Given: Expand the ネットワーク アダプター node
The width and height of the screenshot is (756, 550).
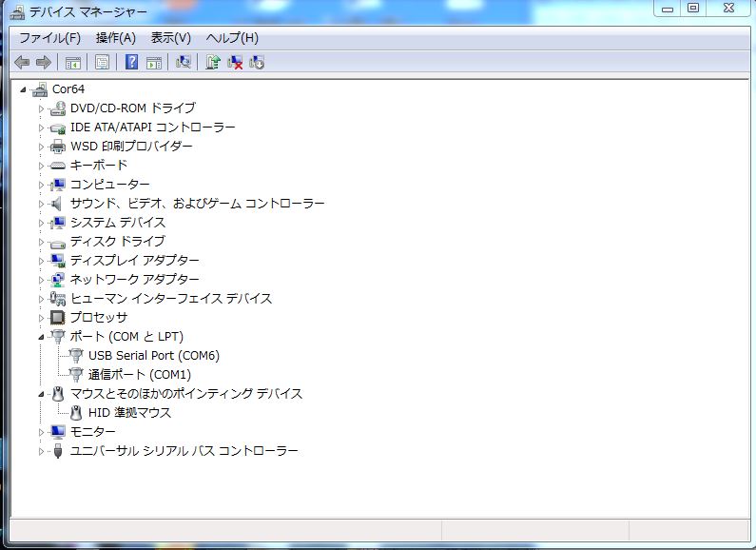Looking at the screenshot, I should (41, 280).
